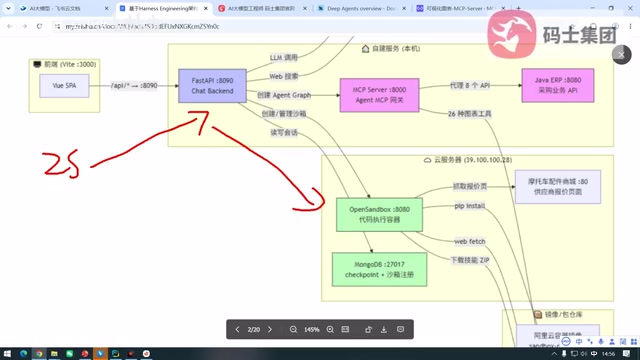Close the AI大模型 飞书云文档 tab
This screenshot has width=640, height=360.
click(107, 8)
